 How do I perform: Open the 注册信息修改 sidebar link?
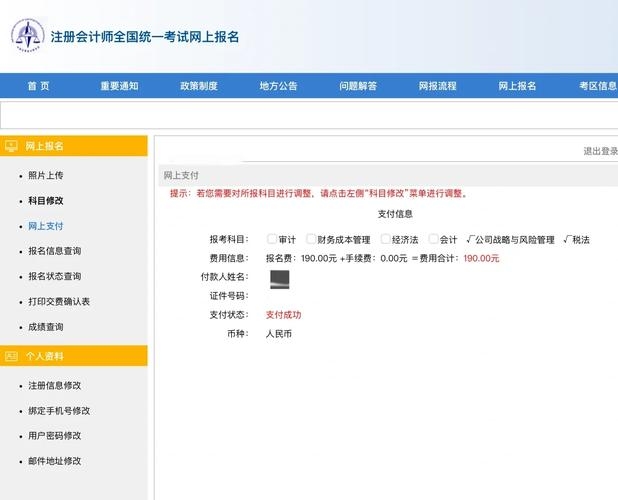click(x=54, y=385)
